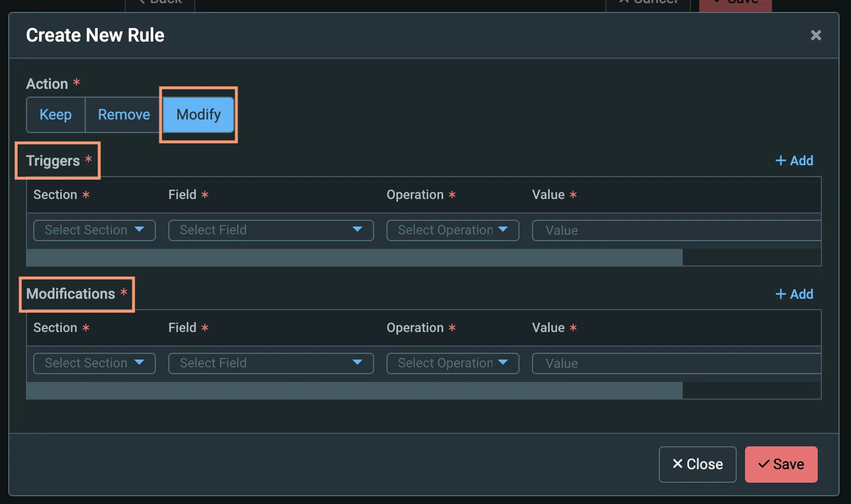Save the new rule
The height and width of the screenshot is (504, 851).
click(x=781, y=465)
